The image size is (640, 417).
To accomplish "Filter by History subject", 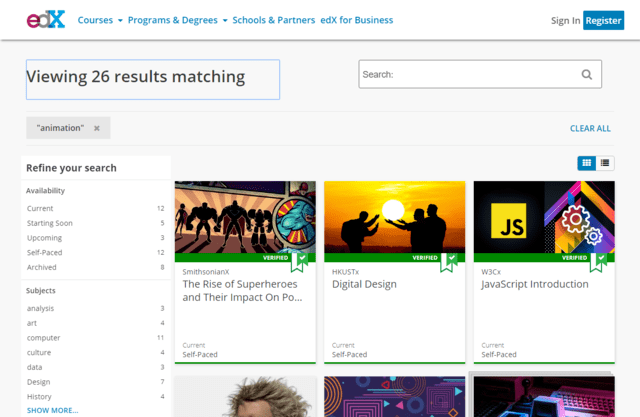I will point(96,397).
